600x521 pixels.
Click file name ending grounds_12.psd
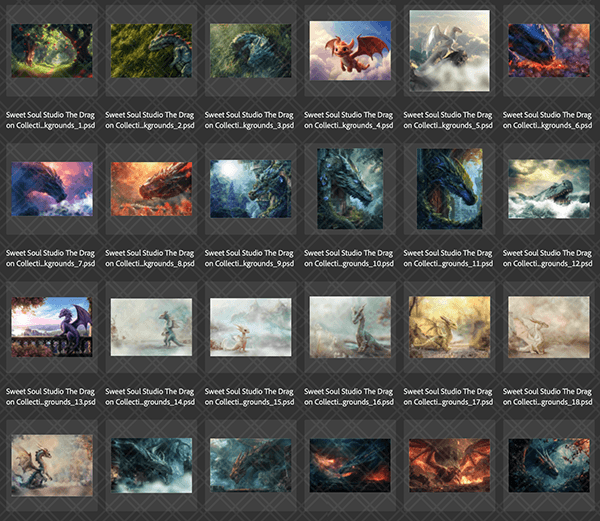pos(548,258)
